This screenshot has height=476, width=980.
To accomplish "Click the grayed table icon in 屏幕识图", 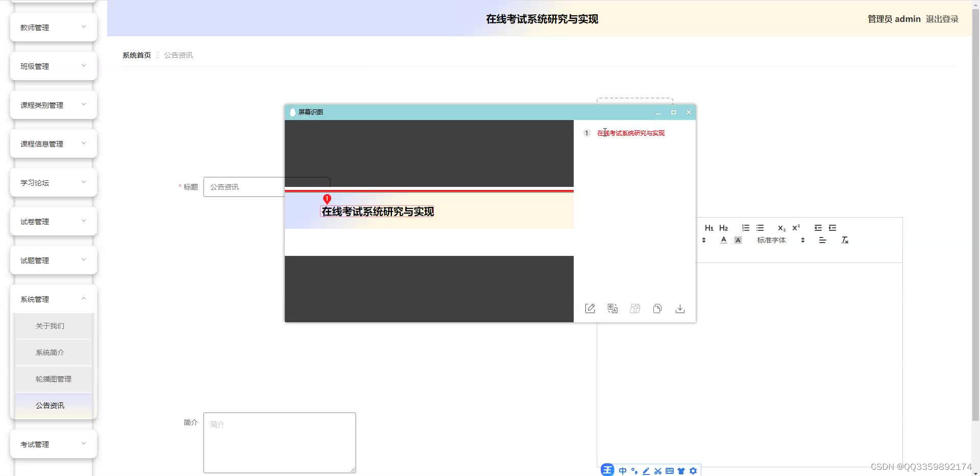I will pyautogui.click(x=635, y=308).
